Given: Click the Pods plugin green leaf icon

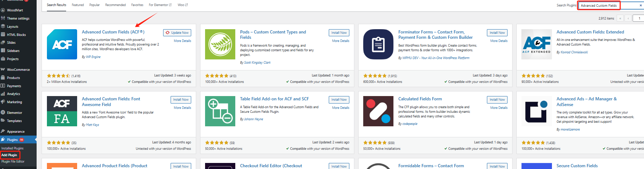Looking at the screenshot, I should pyautogui.click(x=220, y=44).
